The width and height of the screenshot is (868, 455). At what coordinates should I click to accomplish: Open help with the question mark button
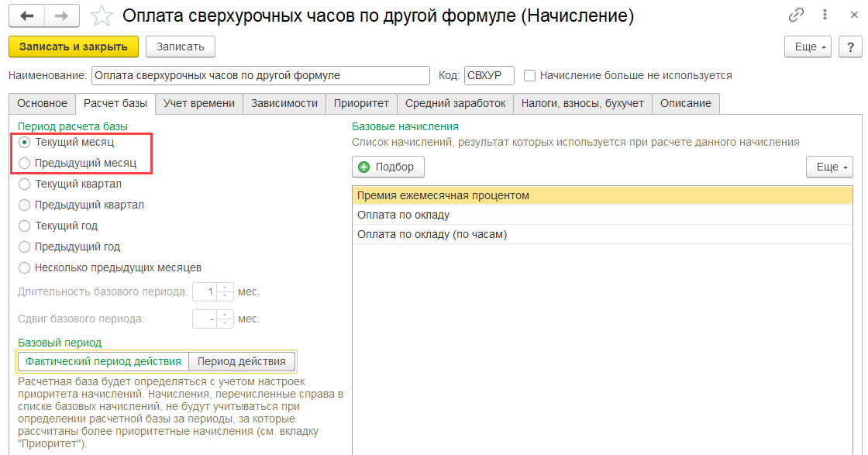coord(851,47)
